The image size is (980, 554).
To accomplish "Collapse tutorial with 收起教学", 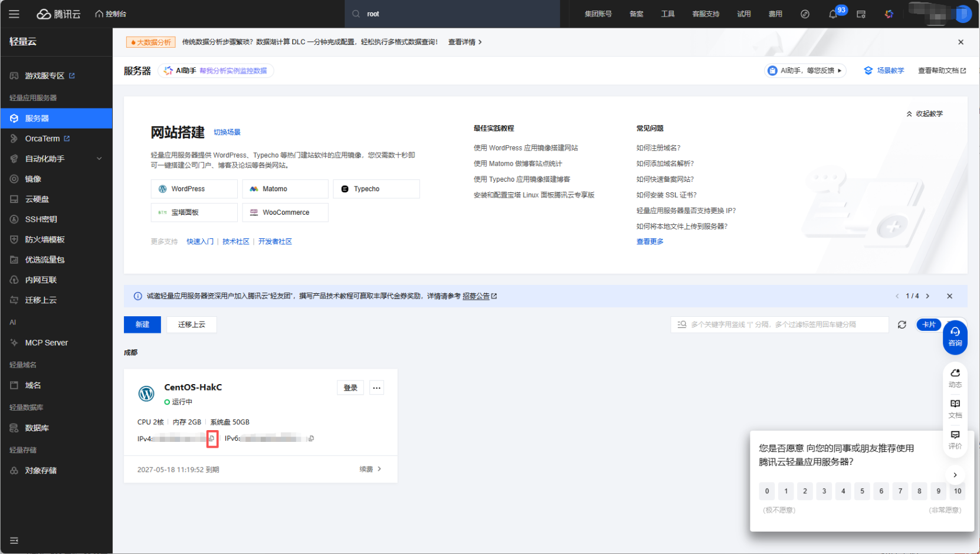I will tap(925, 114).
